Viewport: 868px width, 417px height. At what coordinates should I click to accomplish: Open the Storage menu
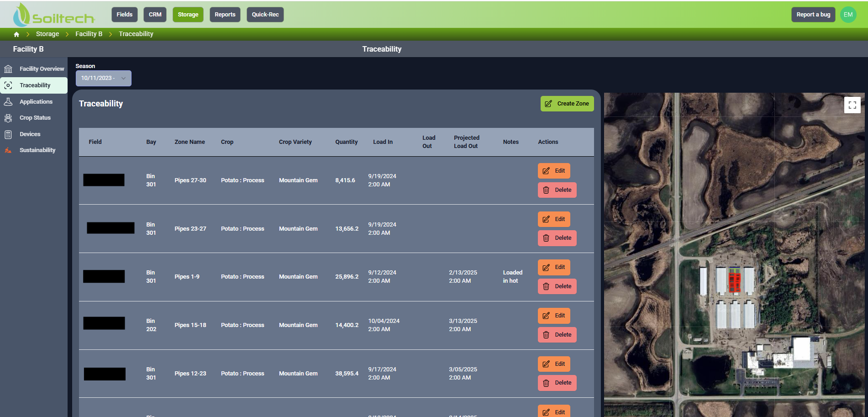tap(188, 15)
